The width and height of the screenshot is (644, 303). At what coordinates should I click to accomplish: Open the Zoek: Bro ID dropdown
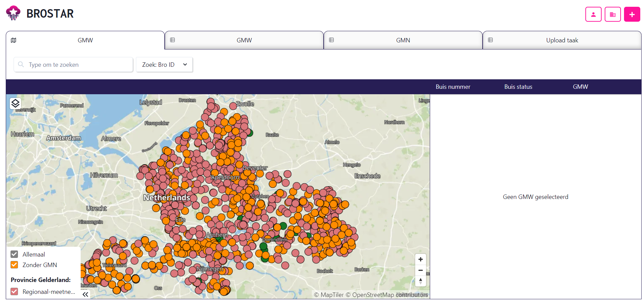pyautogui.click(x=164, y=64)
